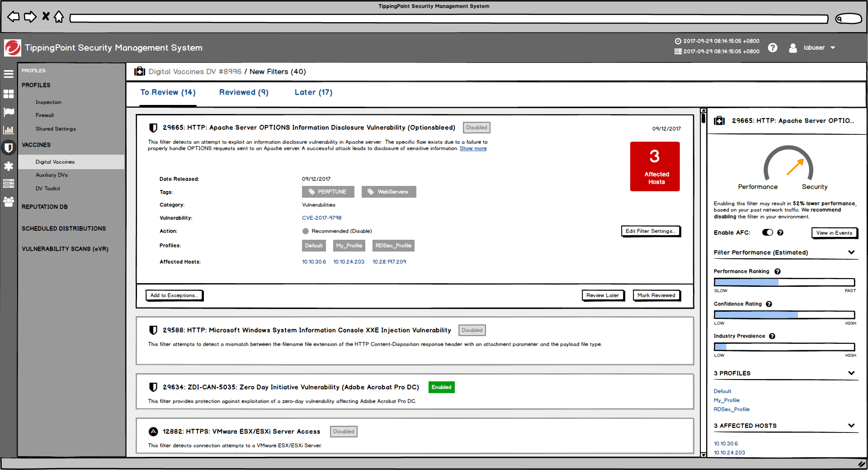Click the browser home icon
This screenshot has height=470, width=868.
coord(59,17)
